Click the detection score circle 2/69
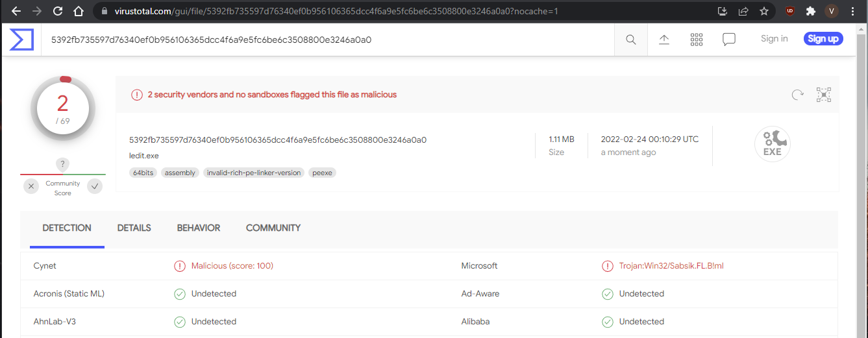The width and height of the screenshot is (868, 338). (x=63, y=108)
